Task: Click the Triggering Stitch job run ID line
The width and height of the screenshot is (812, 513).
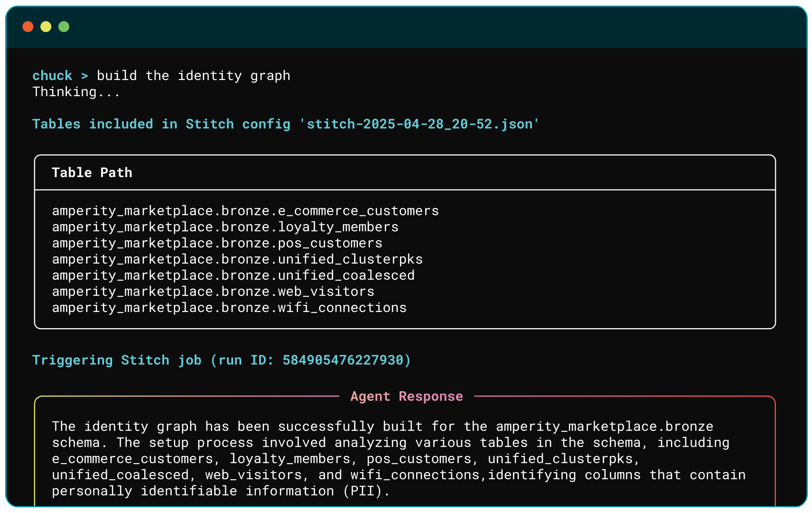Action: [x=221, y=360]
